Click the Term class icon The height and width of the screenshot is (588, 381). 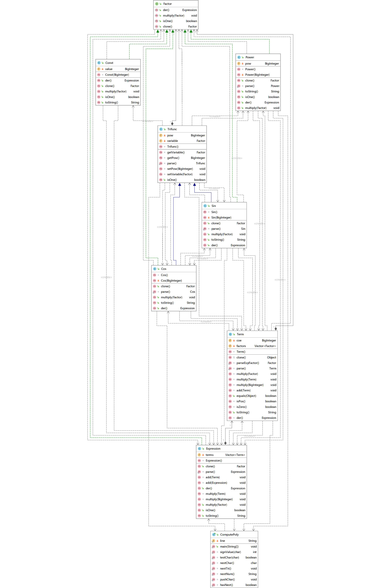coord(230,334)
